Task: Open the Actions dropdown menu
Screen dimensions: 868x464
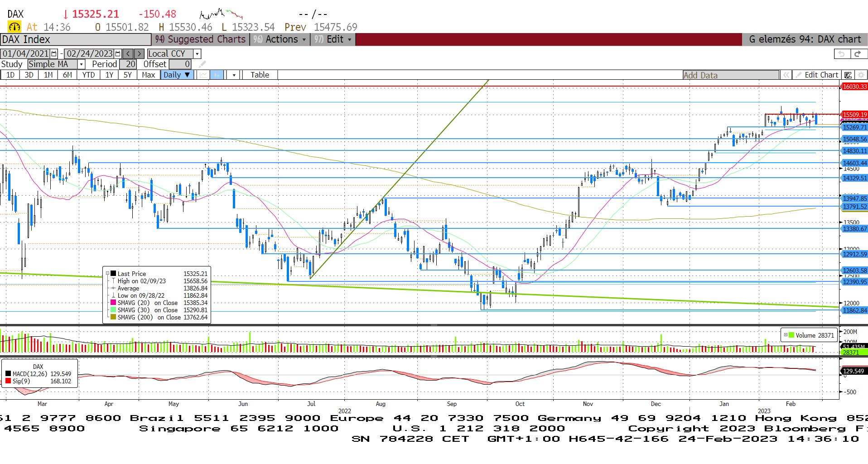Action: pyautogui.click(x=280, y=39)
